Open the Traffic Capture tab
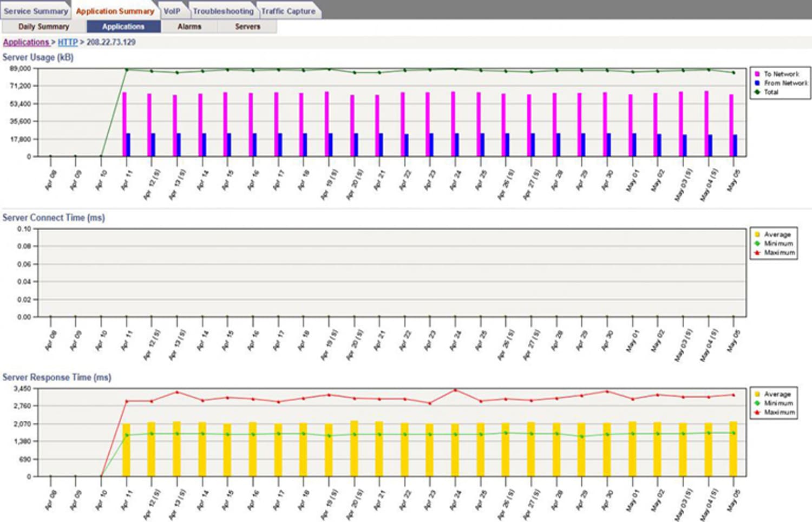The image size is (812, 522). point(288,11)
